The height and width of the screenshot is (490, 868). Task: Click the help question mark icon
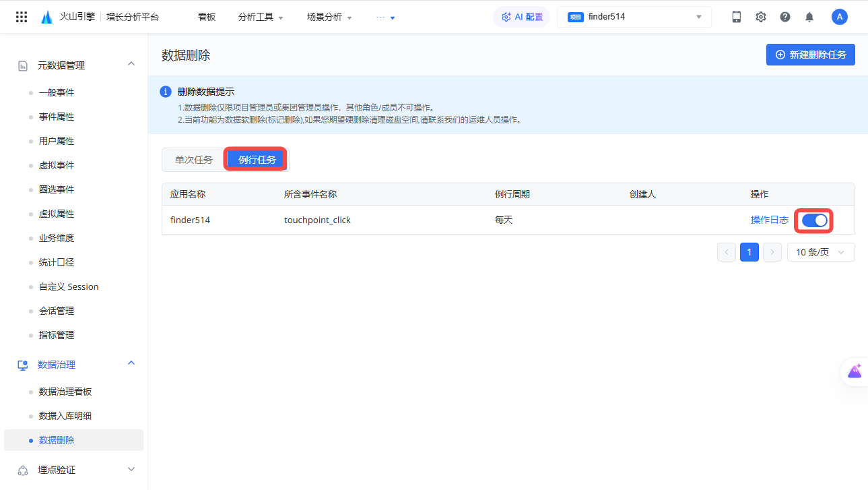784,17
